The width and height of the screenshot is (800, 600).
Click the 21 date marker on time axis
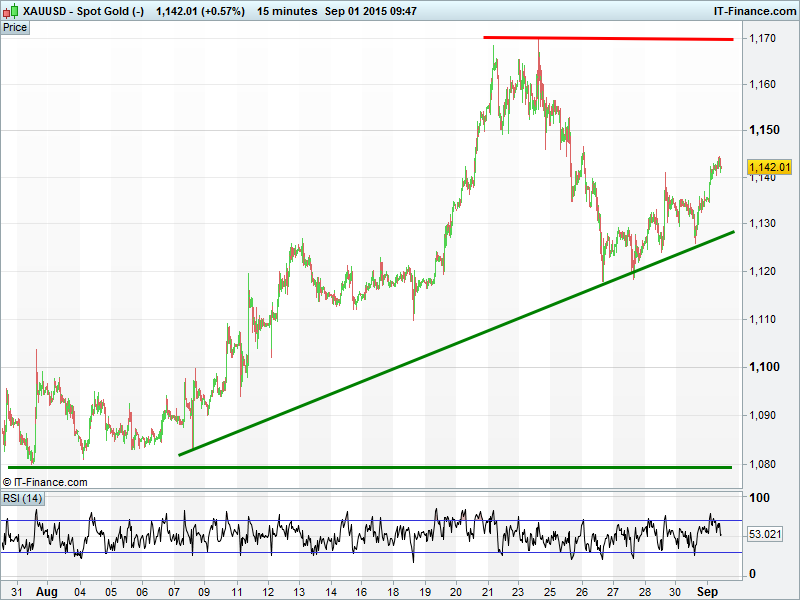click(x=486, y=591)
